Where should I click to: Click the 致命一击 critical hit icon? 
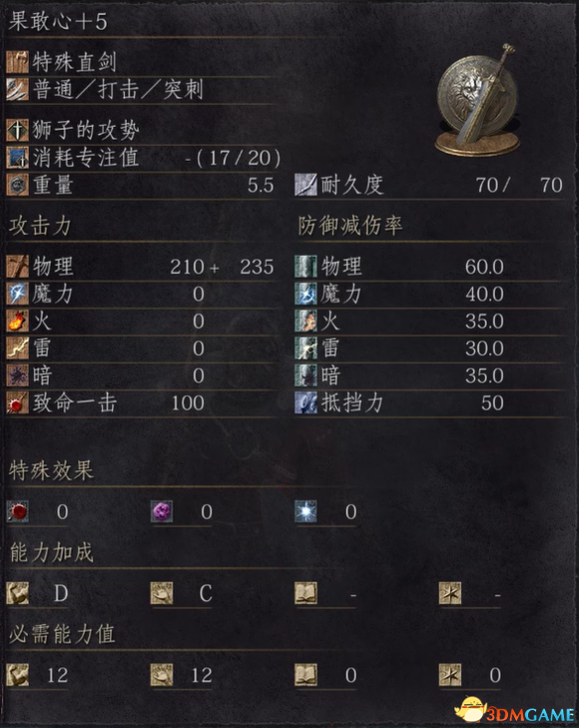pos(18,402)
